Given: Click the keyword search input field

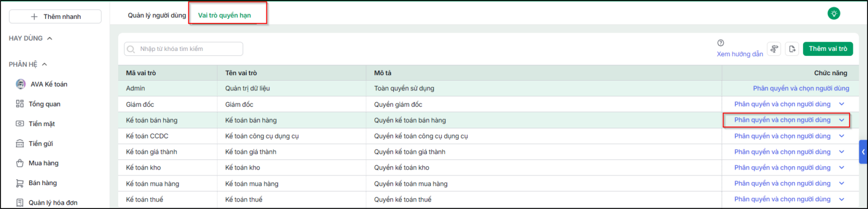Looking at the screenshot, I should click(x=183, y=49).
